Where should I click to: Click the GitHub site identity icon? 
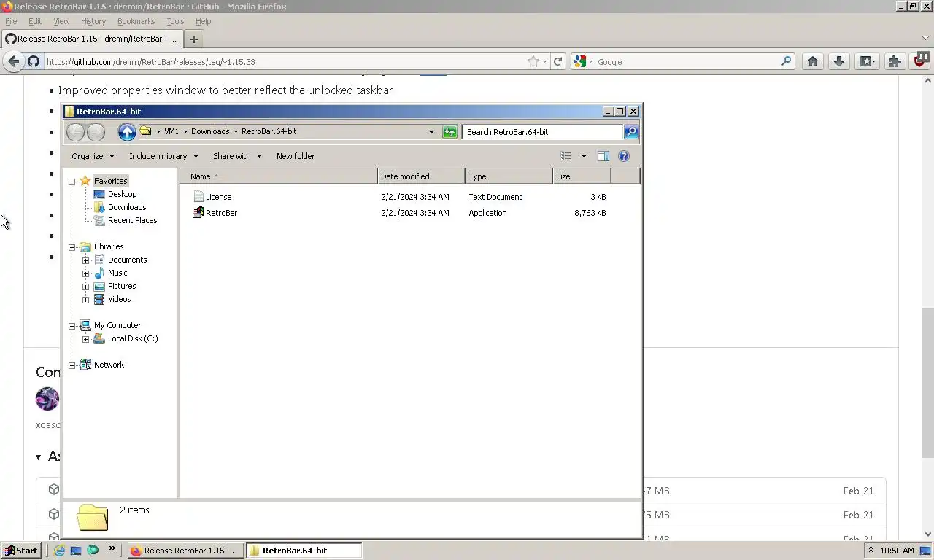click(x=34, y=62)
